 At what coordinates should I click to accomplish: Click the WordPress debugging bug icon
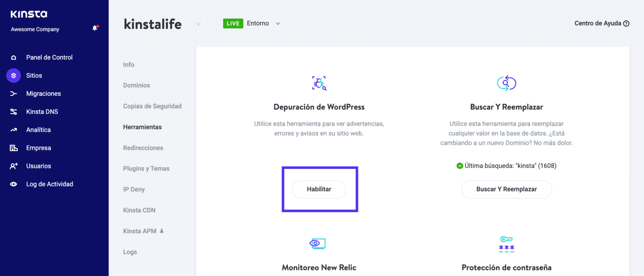pos(319,83)
